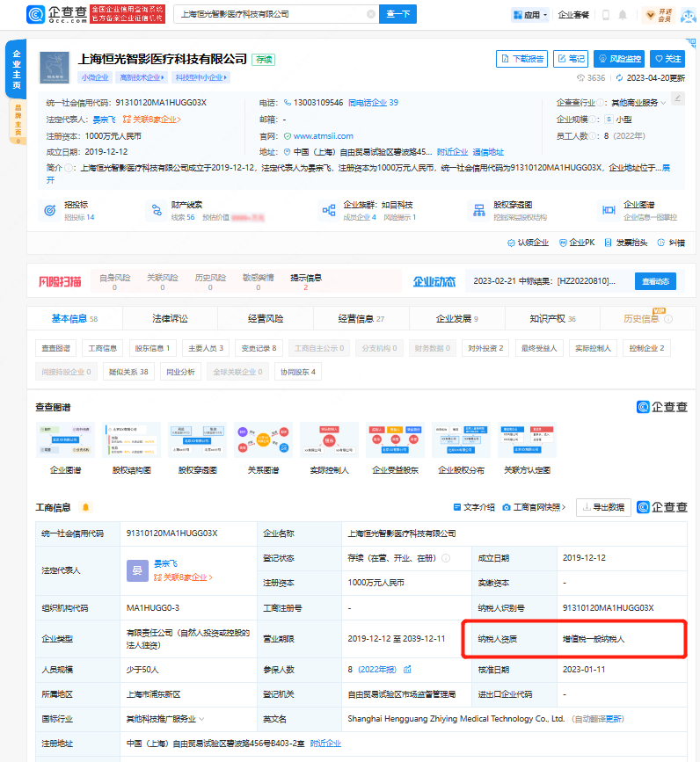700x762 pixels.
Task: Switch to 法律诉讼 tab
Action: pyautogui.click(x=170, y=319)
